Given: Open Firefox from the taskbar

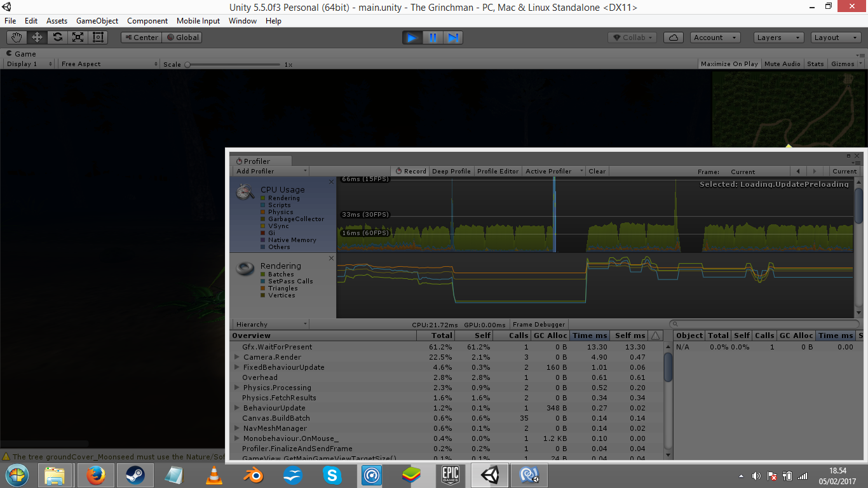Looking at the screenshot, I should [x=96, y=475].
